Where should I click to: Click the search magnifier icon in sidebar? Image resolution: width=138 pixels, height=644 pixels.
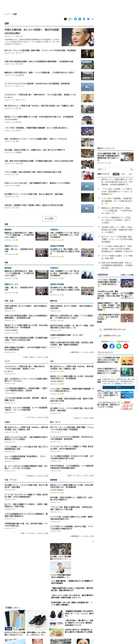(x=131, y=169)
